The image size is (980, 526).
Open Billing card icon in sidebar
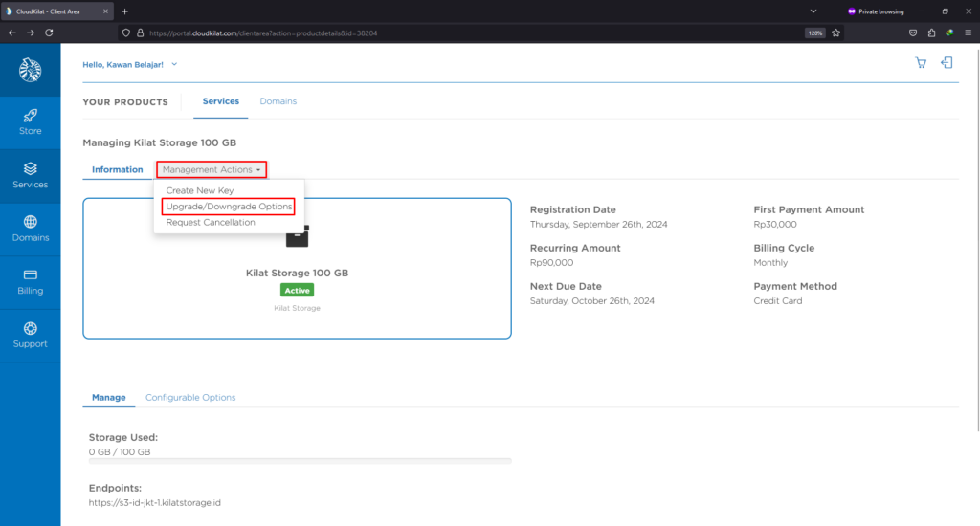tap(30, 274)
